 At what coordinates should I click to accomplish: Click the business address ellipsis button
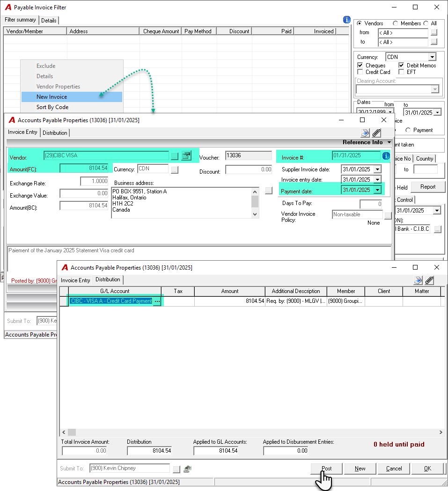point(269,191)
